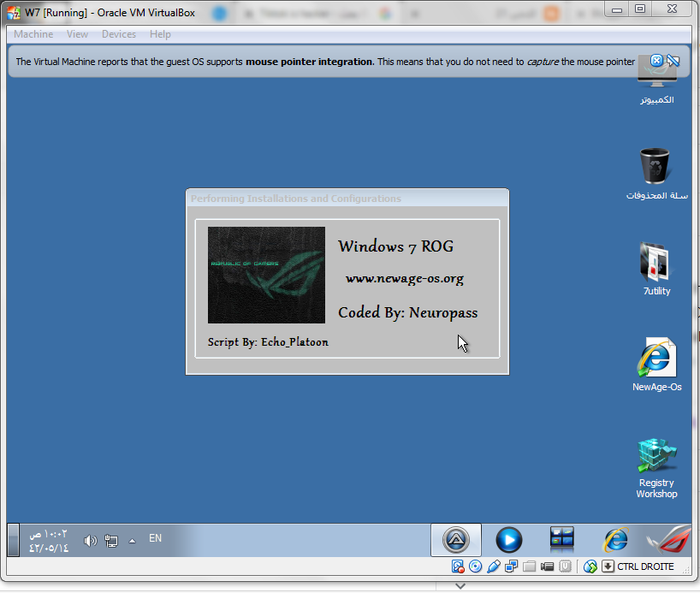Click the optical disc status icon
700x593 pixels.
click(x=476, y=566)
